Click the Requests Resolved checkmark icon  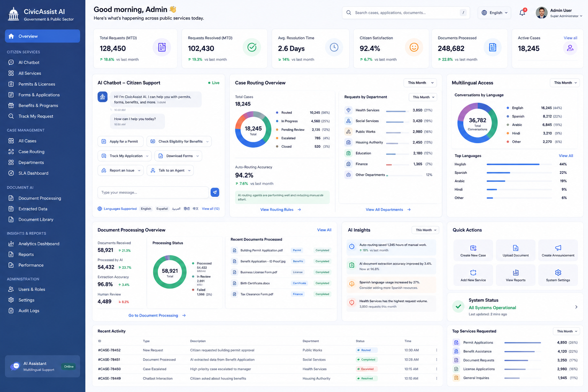click(252, 47)
